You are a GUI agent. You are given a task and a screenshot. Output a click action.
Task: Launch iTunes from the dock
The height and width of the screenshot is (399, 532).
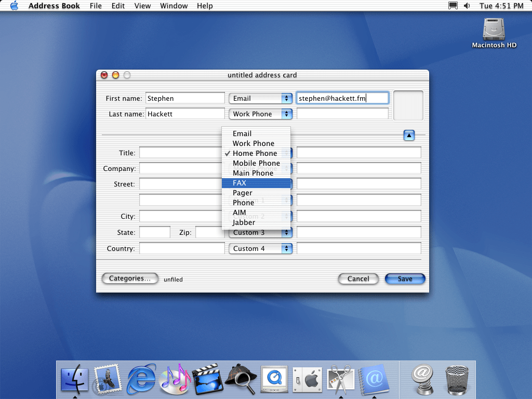[175, 379]
